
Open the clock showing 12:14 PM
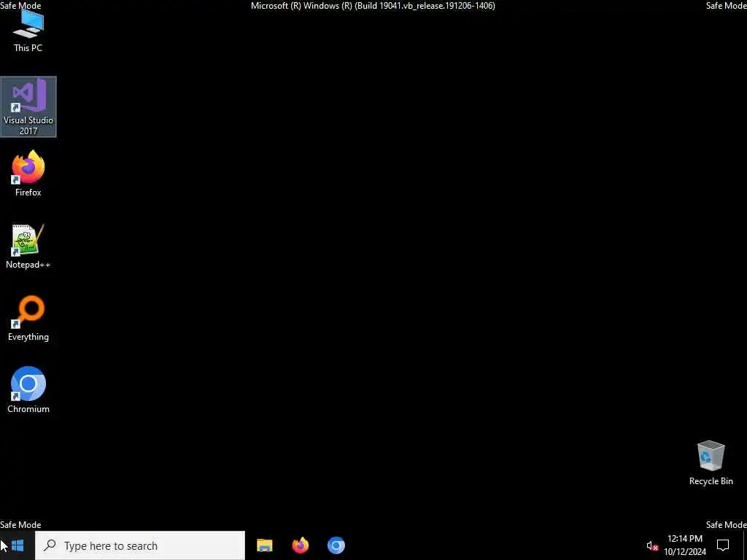[x=685, y=545]
